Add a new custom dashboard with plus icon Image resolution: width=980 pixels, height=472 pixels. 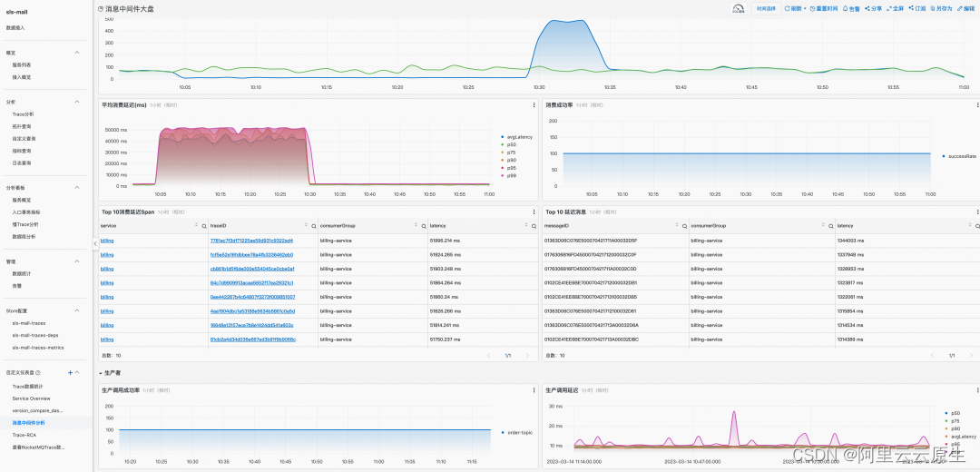tap(70, 372)
